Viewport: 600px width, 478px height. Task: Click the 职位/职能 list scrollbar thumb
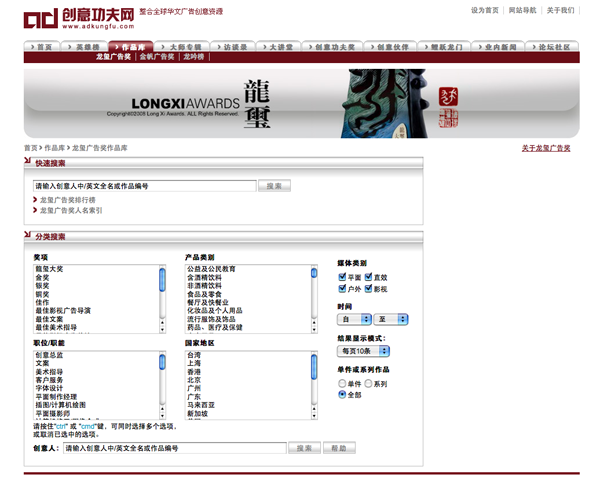click(x=162, y=362)
